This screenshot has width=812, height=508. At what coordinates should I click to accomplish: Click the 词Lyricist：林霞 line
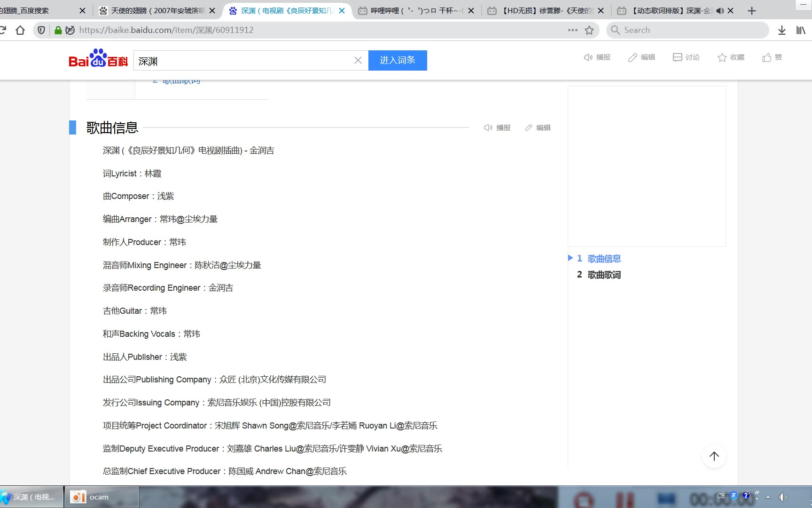[132, 174]
